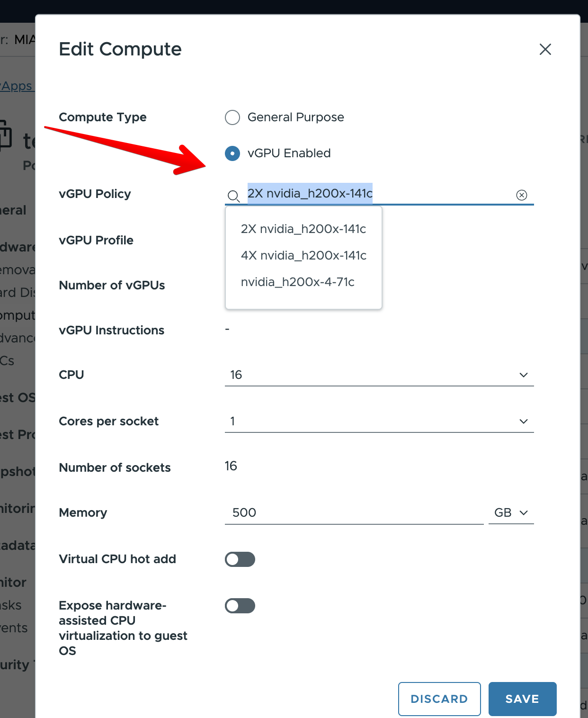This screenshot has height=718, width=588.
Task: Select General Purpose compute type
Action: [232, 117]
